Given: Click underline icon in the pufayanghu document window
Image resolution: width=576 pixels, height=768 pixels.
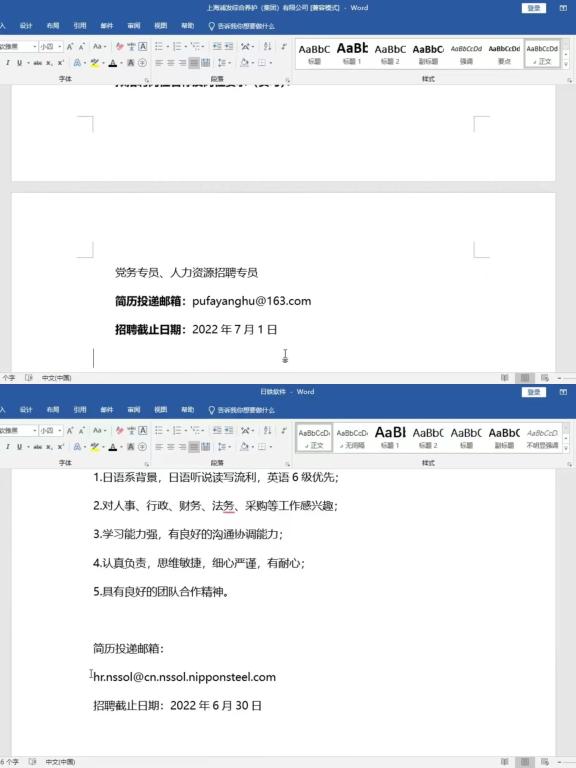Looking at the screenshot, I should (20, 63).
